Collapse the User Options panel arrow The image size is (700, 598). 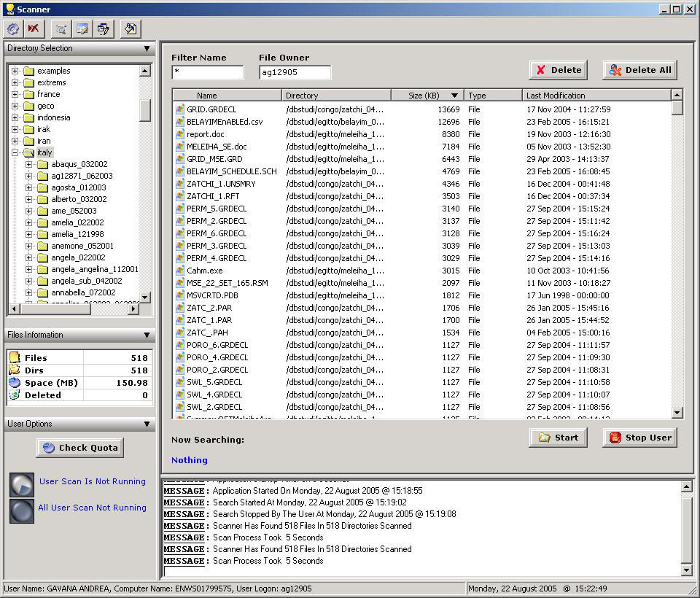click(x=147, y=424)
